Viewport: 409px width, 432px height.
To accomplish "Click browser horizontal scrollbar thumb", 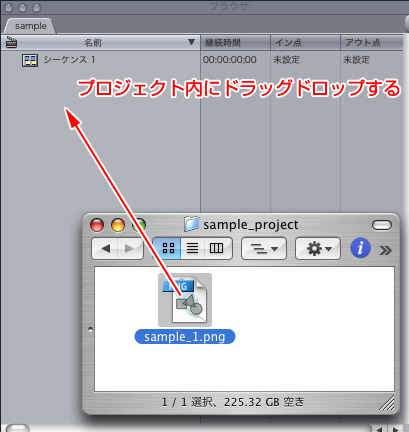I will point(17,428).
